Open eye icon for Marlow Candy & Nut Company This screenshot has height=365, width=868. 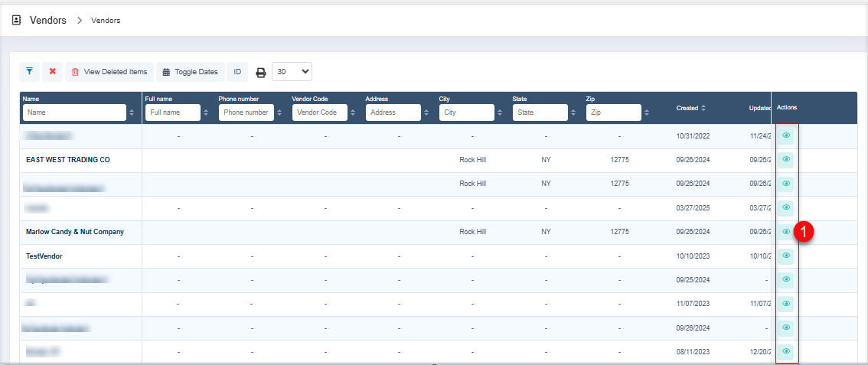pos(785,232)
